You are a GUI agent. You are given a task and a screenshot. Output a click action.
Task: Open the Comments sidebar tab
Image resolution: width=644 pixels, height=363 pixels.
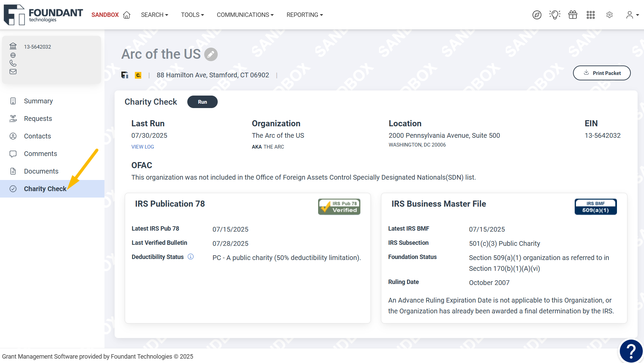pos(52,154)
